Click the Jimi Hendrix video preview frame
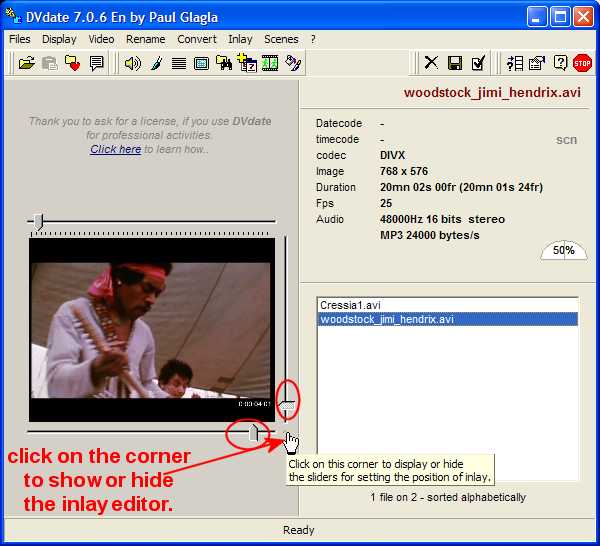This screenshot has width=600, height=546. tap(152, 330)
